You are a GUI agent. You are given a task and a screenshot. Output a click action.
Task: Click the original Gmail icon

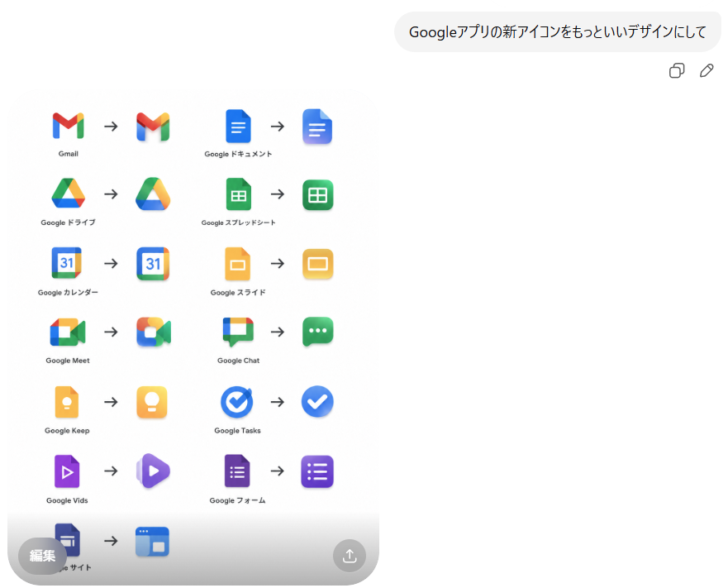[x=69, y=126]
